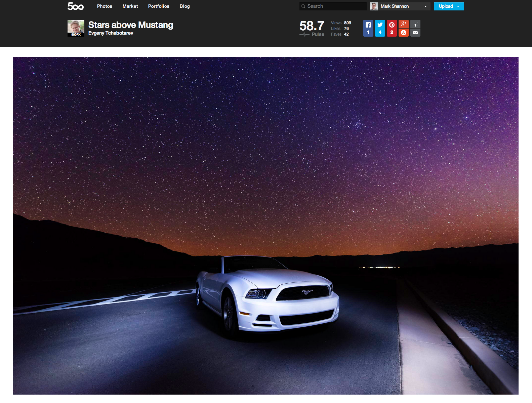The image size is (532, 403).
Task: Share photo on Facebook
Action: pyautogui.click(x=368, y=28)
